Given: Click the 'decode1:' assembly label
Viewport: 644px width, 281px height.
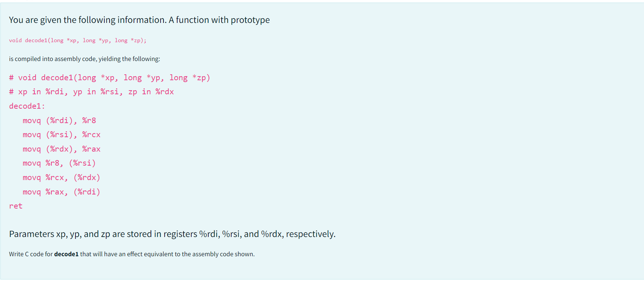Looking at the screenshot, I should click(27, 106).
